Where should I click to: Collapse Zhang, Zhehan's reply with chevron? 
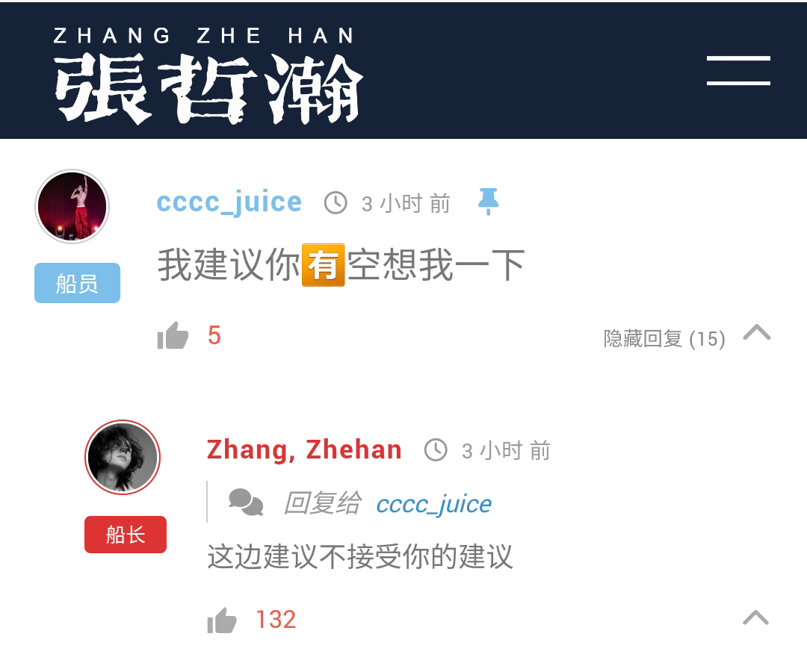755,617
